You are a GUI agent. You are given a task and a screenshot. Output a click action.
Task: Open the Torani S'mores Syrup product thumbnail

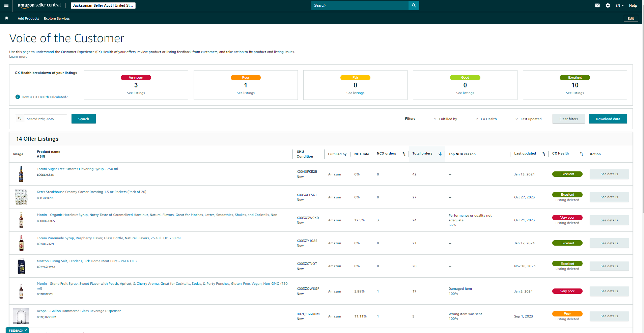[21, 174]
